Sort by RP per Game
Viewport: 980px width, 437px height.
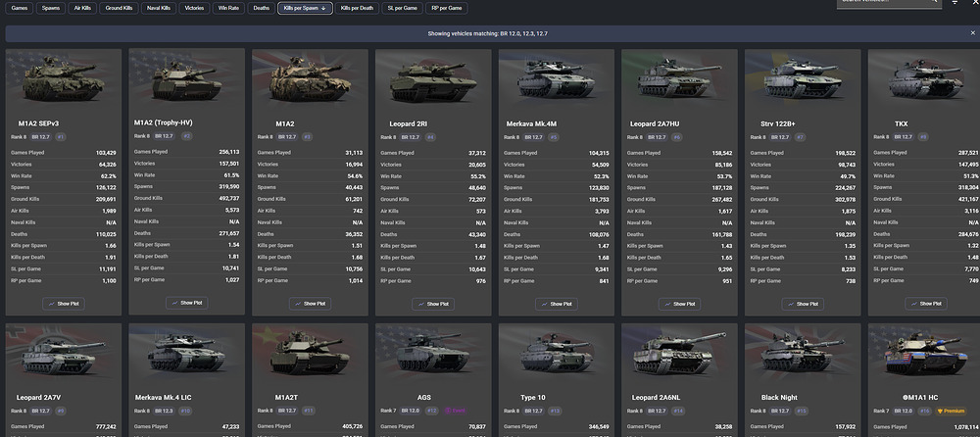447,8
